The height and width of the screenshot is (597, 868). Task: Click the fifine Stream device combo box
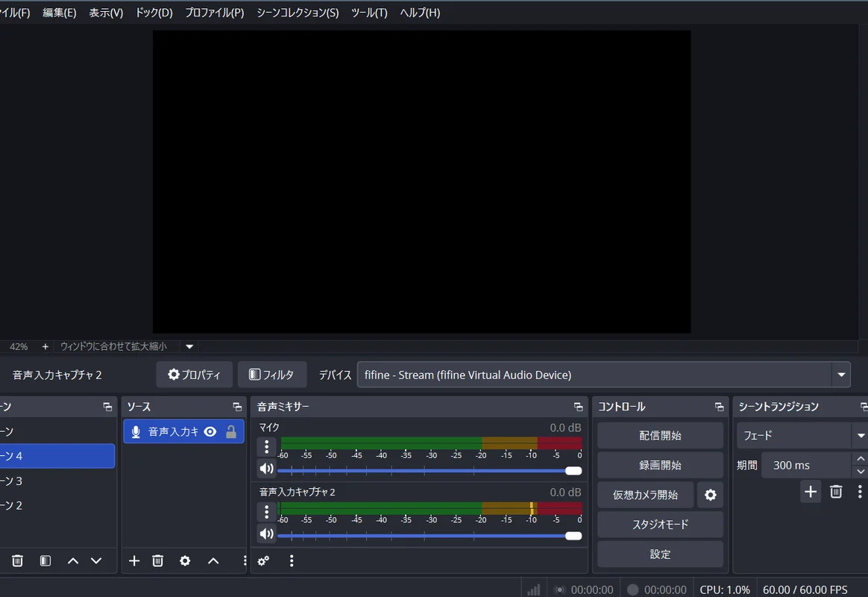click(x=604, y=375)
